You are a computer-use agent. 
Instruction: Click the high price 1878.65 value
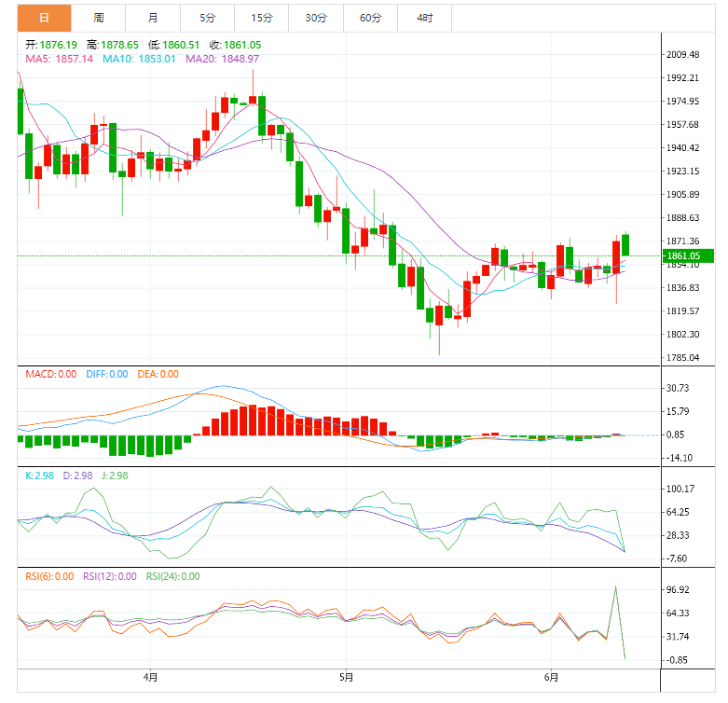(120, 45)
